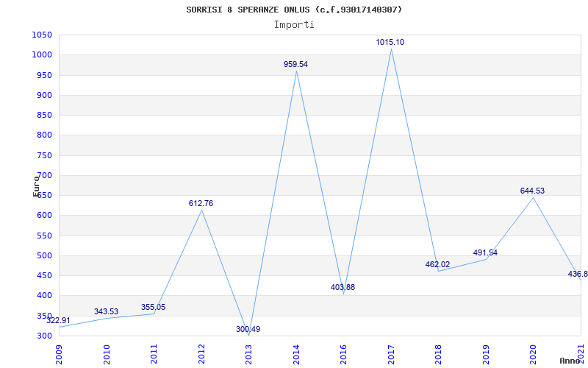Screen dimensions: 588x368
Task: Click the 1000 y-axis tick label
Action: 42,54
